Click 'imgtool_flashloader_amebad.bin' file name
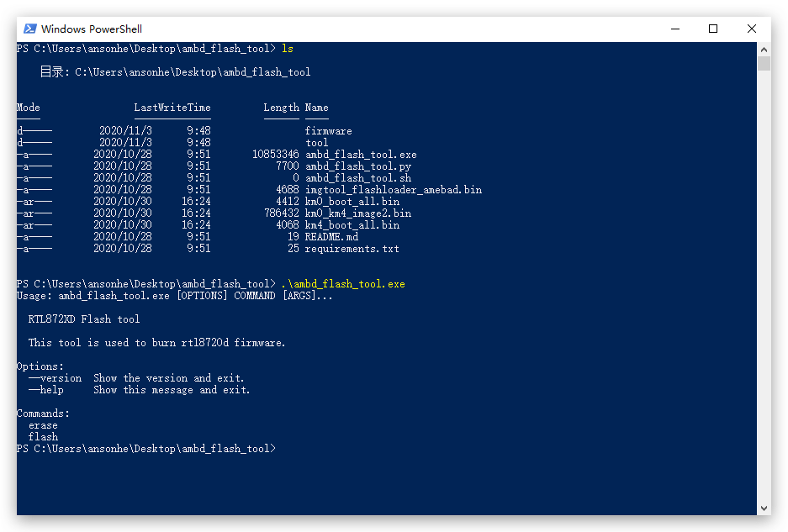Viewport: 788px width, 532px height. (393, 190)
